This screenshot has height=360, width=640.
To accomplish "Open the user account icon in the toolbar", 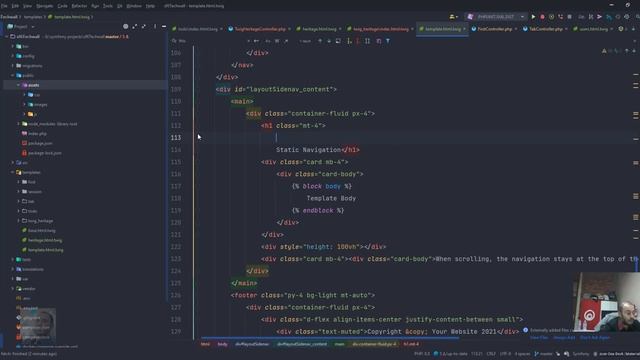I will point(453,17).
